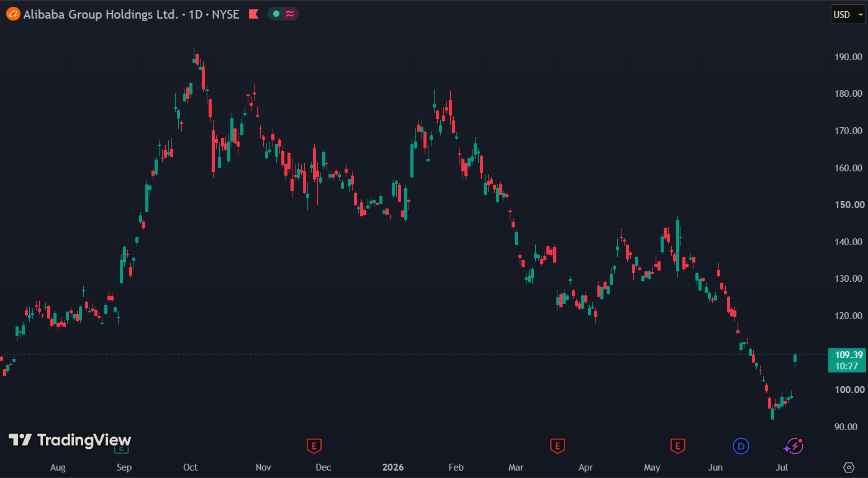Click the 190.00 price axis label
The width and height of the screenshot is (868, 478).
(x=849, y=57)
